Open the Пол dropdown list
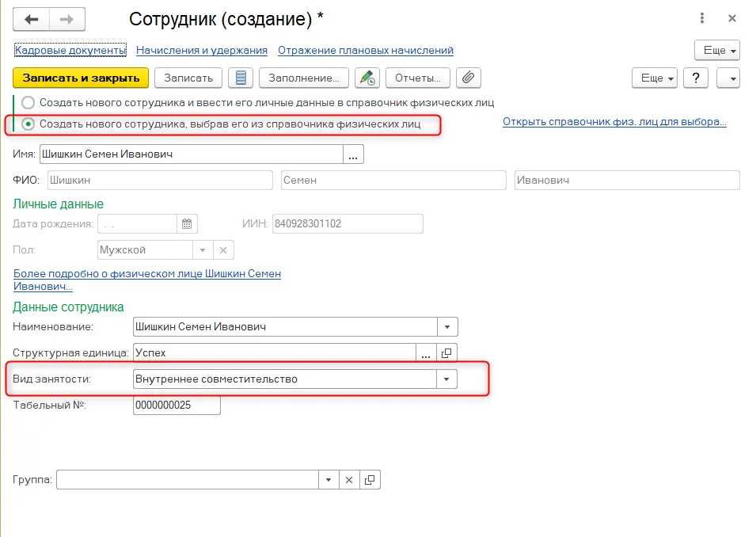Image resolution: width=756 pixels, height=537 pixels. [203, 250]
